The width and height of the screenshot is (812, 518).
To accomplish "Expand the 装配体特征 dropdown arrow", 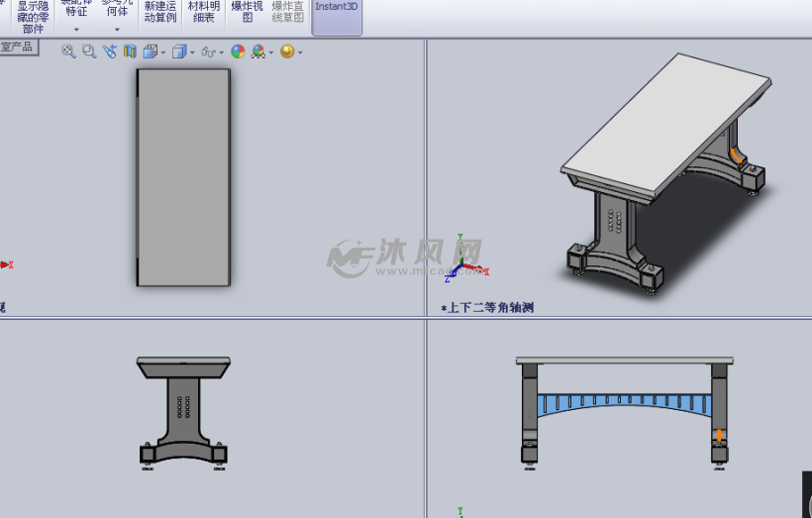I will pos(76,30).
